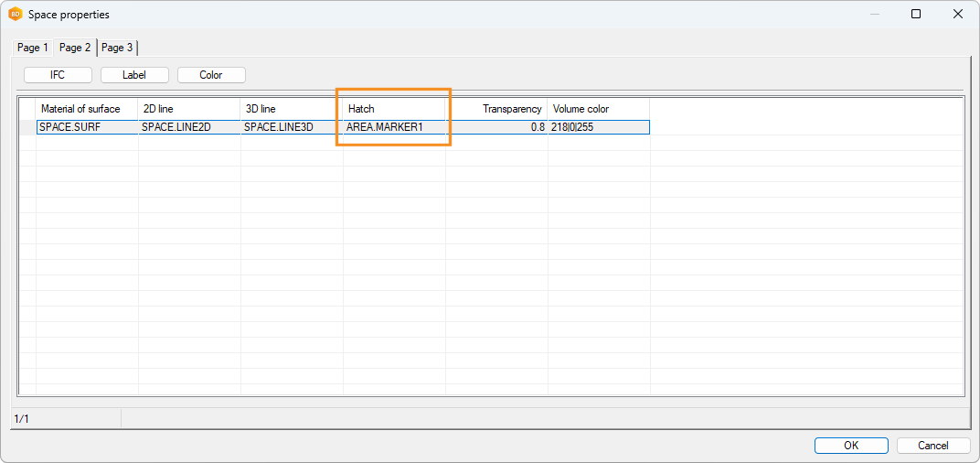This screenshot has height=463, width=980.
Task: Select the SPACE.SURF cell
Action: (87, 127)
